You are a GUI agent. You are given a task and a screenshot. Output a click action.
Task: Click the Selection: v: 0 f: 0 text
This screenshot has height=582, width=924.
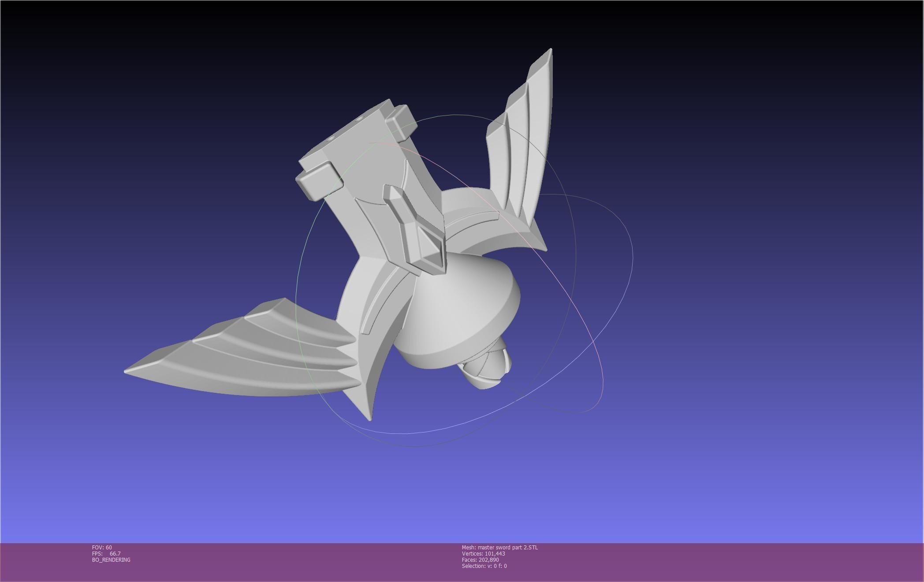point(484,566)
